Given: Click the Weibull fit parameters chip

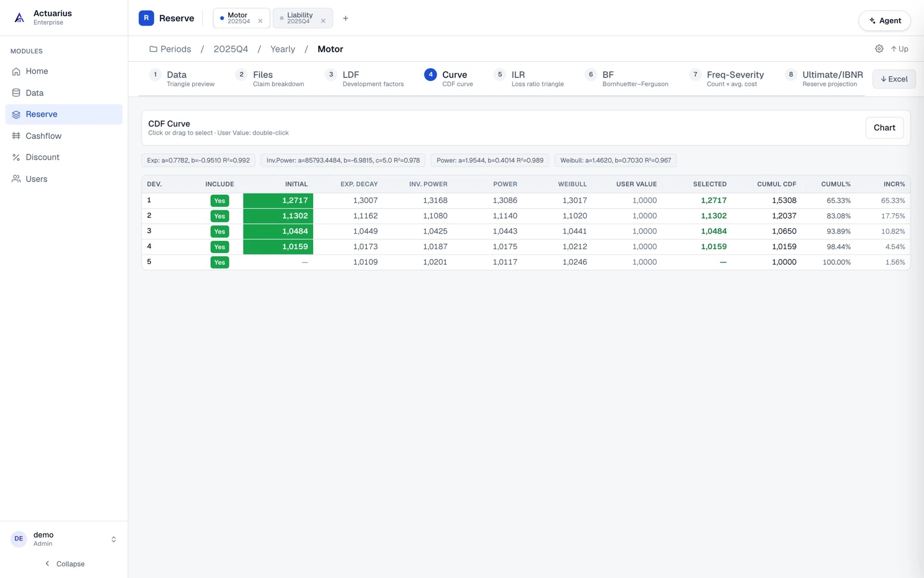Looking at the screenshot, I should pos(616,160).
